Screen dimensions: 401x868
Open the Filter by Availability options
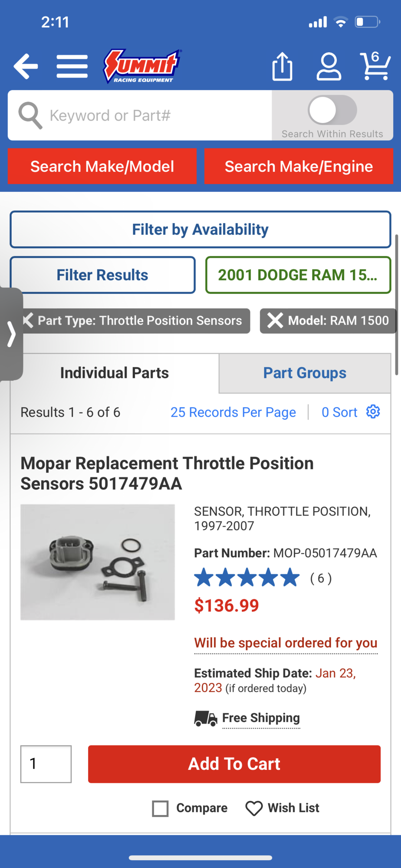click(x=200, y=229)
